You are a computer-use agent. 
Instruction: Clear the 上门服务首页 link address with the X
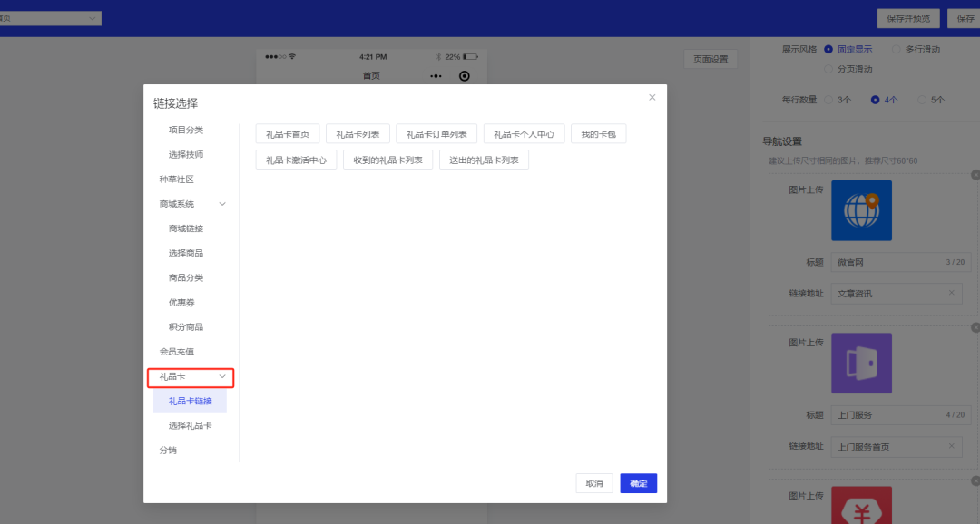click(951, 446)
